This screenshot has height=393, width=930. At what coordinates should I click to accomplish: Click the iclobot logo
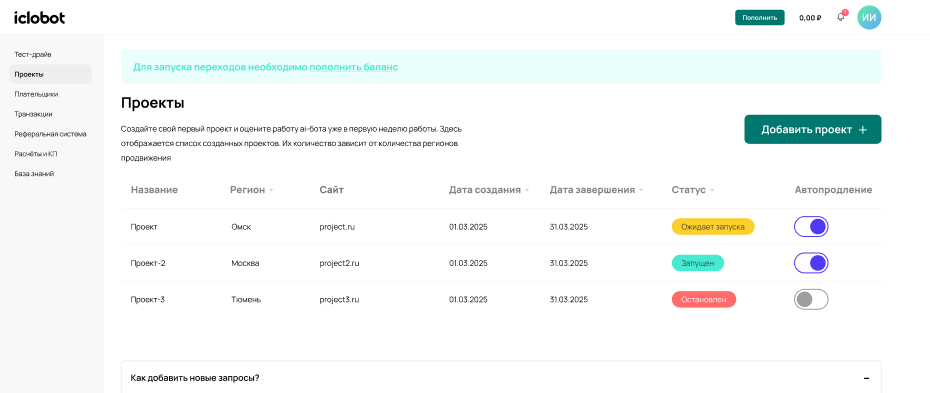(40, 18)
